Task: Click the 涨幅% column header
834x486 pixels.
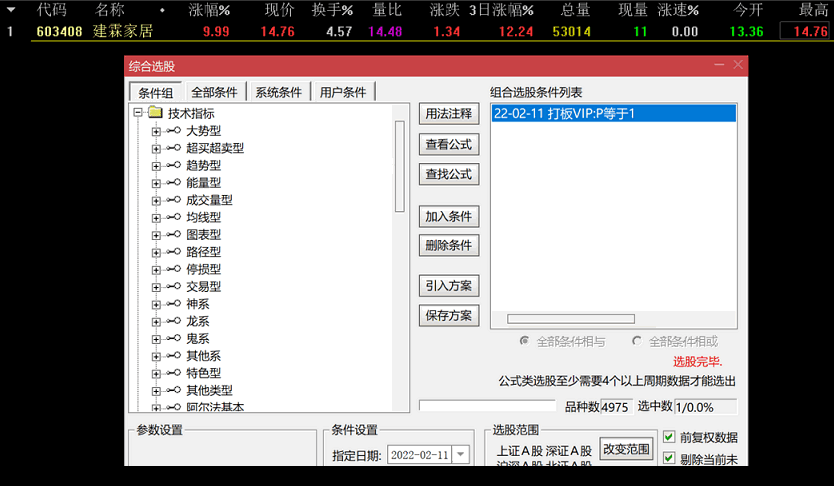Action: (x=210, y=10)
